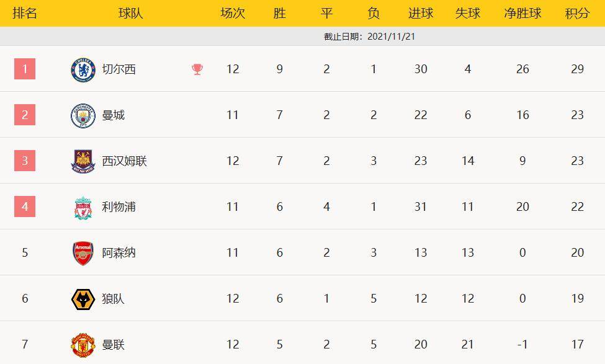Viewport: 605px width, 364px height.
Task: Click the Manchester City crest icon
Action: pos(83,115)
